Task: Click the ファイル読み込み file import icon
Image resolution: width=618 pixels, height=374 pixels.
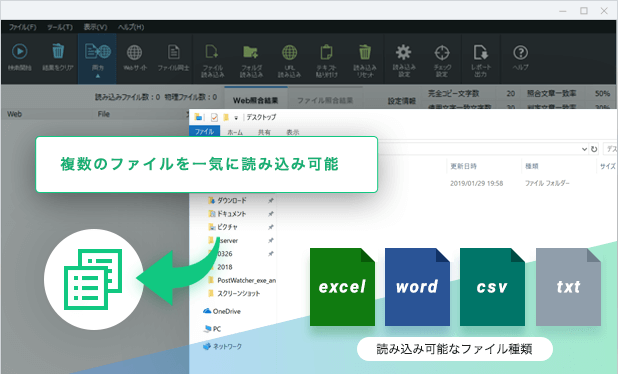Action: point(212,52)
